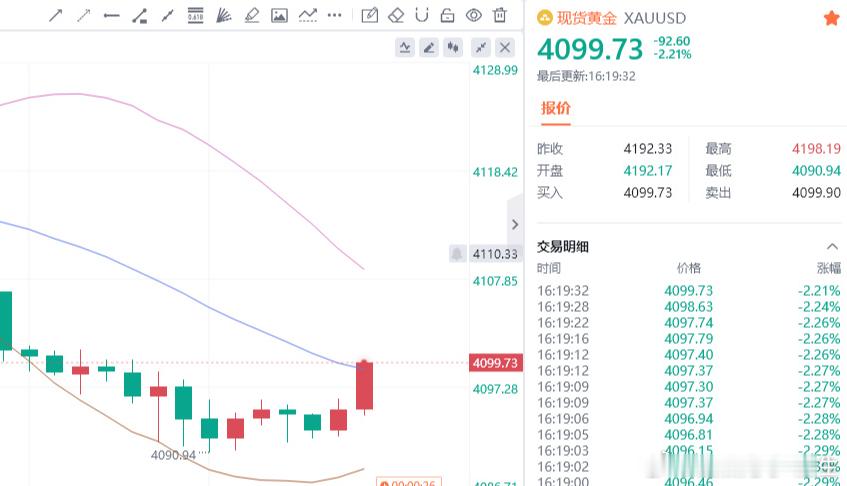Collapse the 交易明细 section chevron
The width and height of the screenshot is (847, 486).
click(x=832, y=246)
